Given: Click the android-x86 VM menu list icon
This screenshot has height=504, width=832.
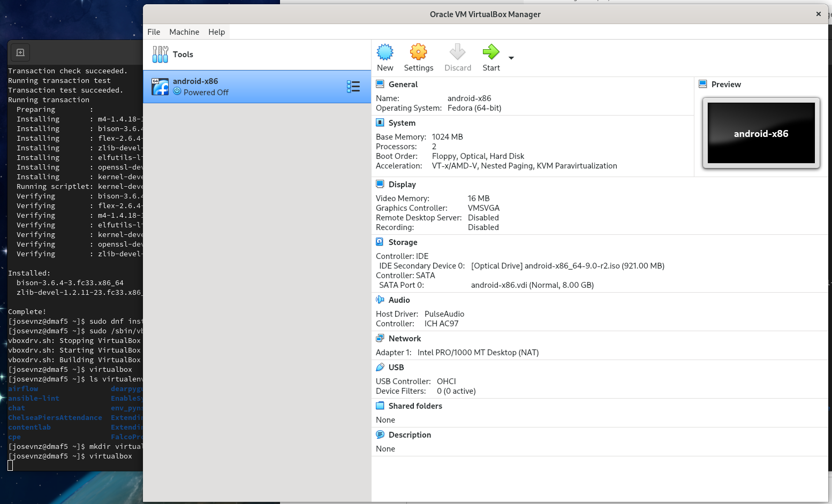Looking at the screenshot, I should (353, 87).
